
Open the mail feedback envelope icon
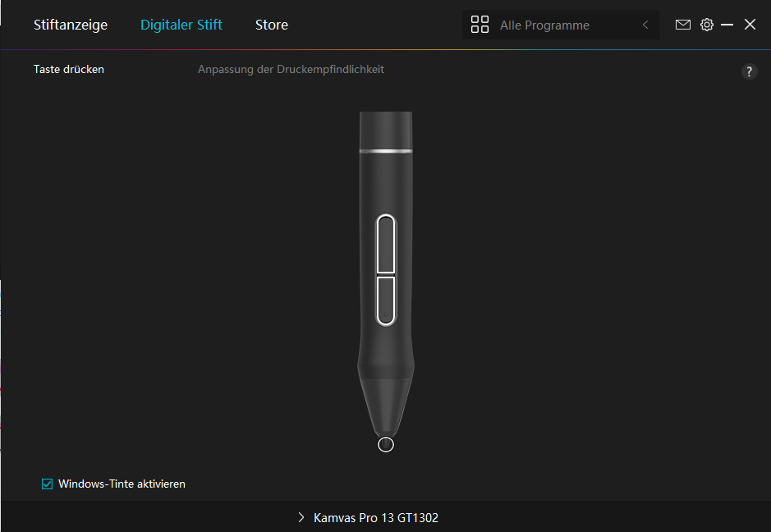pos(682,25)
